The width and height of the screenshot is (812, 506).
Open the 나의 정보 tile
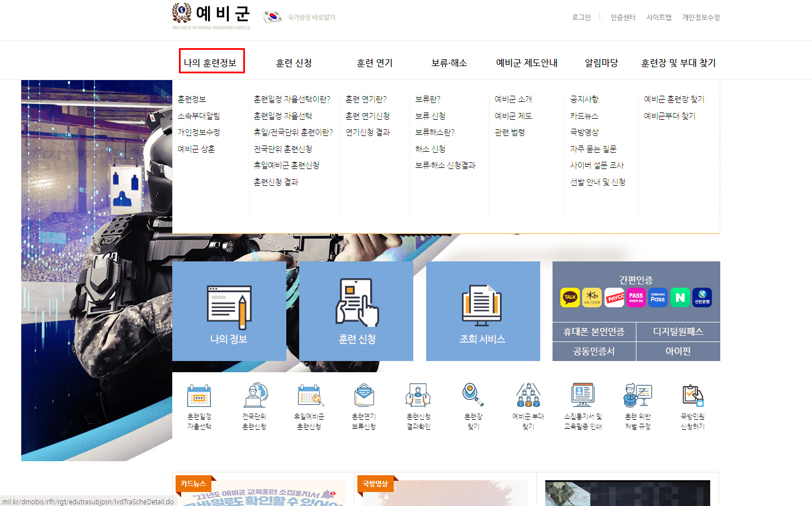click(229, 311)
